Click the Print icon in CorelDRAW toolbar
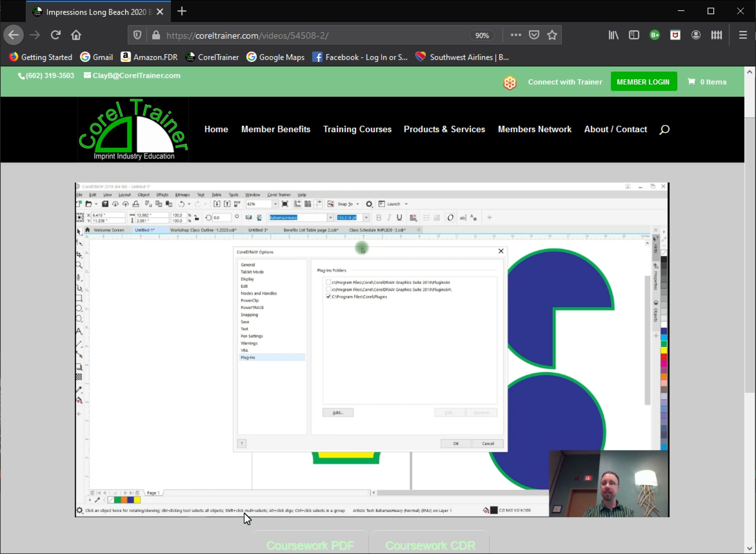This screenshot has height=554, width=756. pos(136,204)
